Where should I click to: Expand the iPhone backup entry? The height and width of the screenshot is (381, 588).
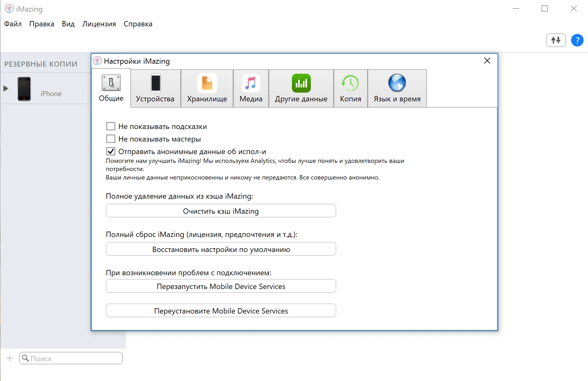point(6,89)
